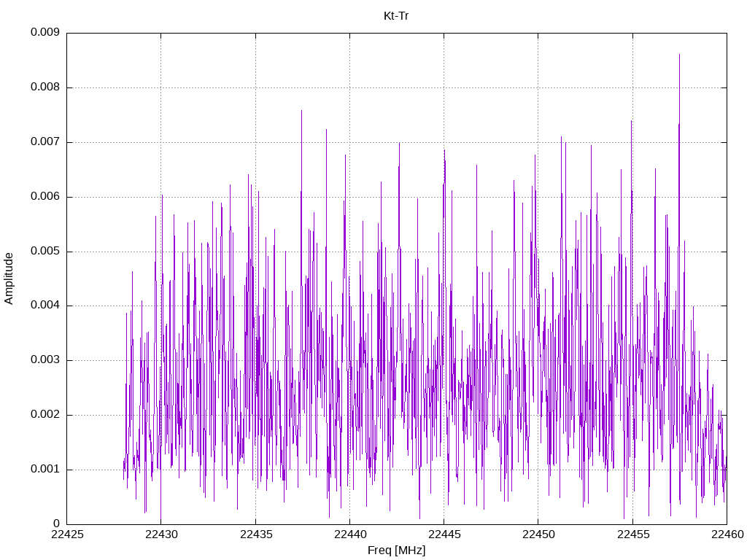Select the 'Amplitude' y-axis label
This screenshot has height=560, width=747.
coord(9,279)
